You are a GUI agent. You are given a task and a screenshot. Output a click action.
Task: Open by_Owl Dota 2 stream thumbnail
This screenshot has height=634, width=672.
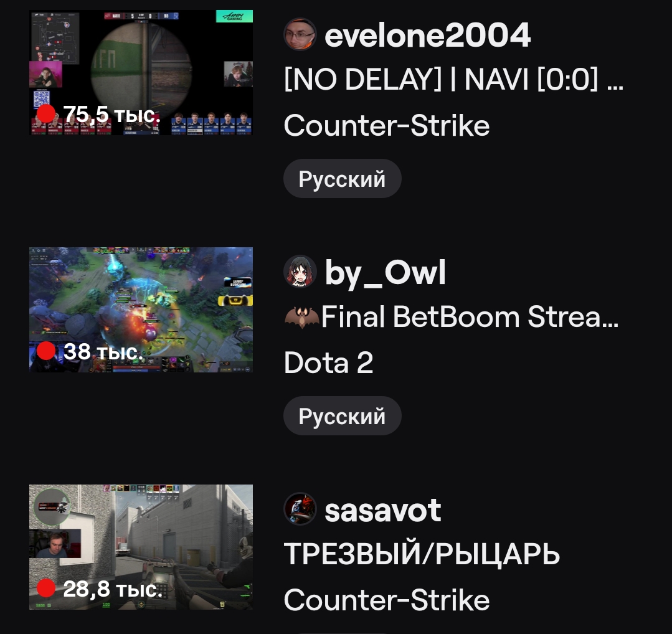(x=141, y=310)
